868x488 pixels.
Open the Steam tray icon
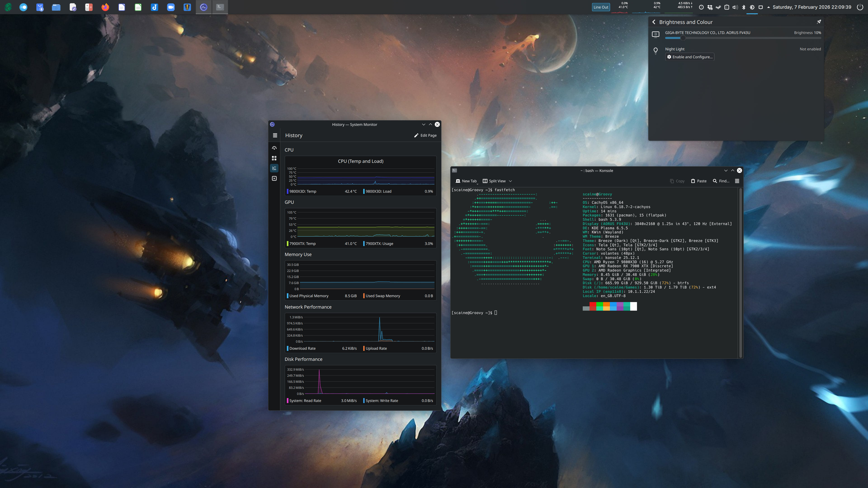tap(718, 7)
